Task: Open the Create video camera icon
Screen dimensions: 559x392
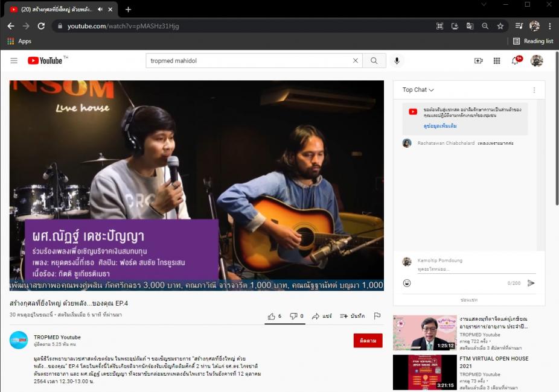Action: (479, 60)
